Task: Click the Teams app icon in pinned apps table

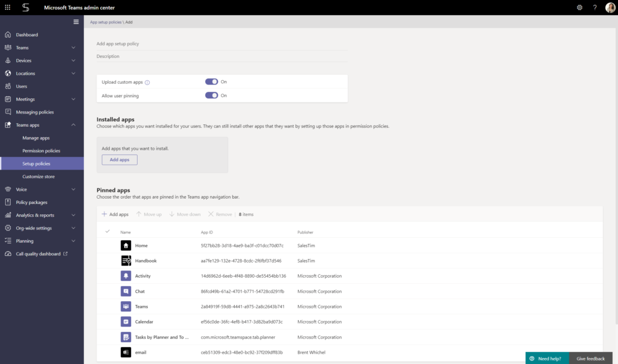Action: pos(126,307)
